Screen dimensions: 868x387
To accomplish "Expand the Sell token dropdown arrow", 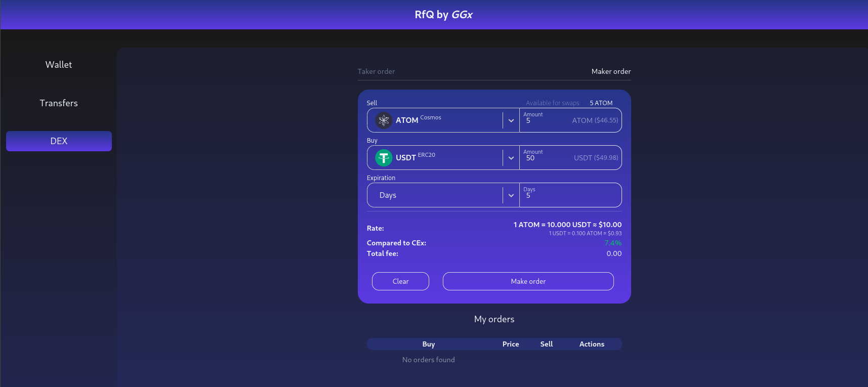I will (x=511, y=120).
